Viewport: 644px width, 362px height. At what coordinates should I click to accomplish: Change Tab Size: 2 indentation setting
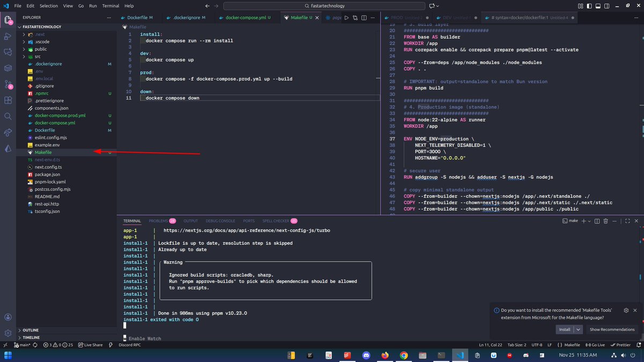click(517, 345)
